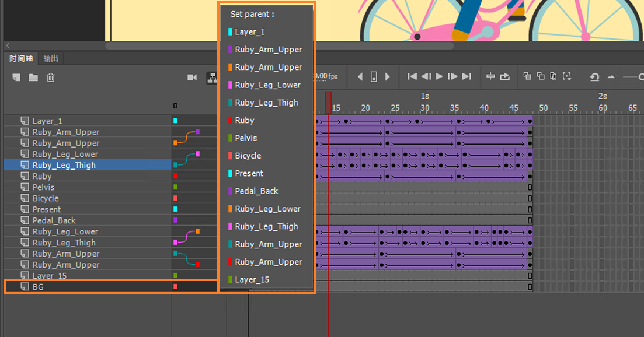The width and height of the screenshot is (644, 337).
Task: Jump to the last frame
Action: (467, 76)
